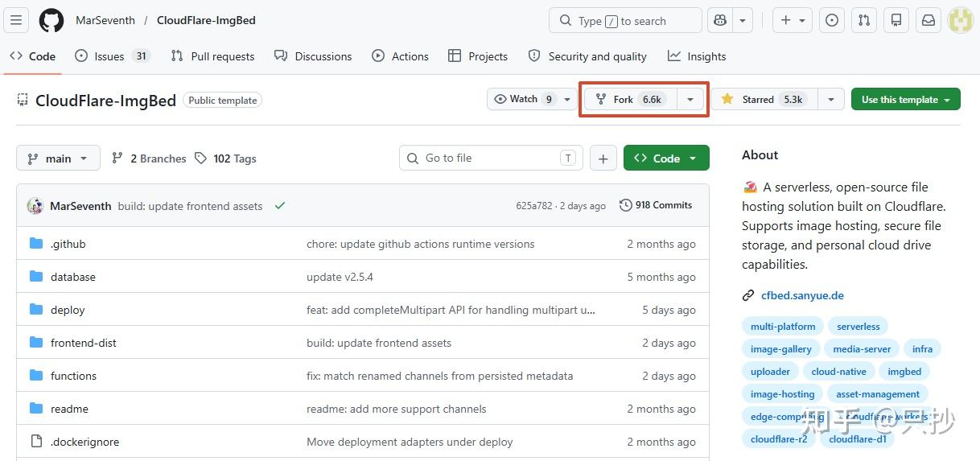Open the functions folder
Screen dimensions: 980x461
click(73, 376)
